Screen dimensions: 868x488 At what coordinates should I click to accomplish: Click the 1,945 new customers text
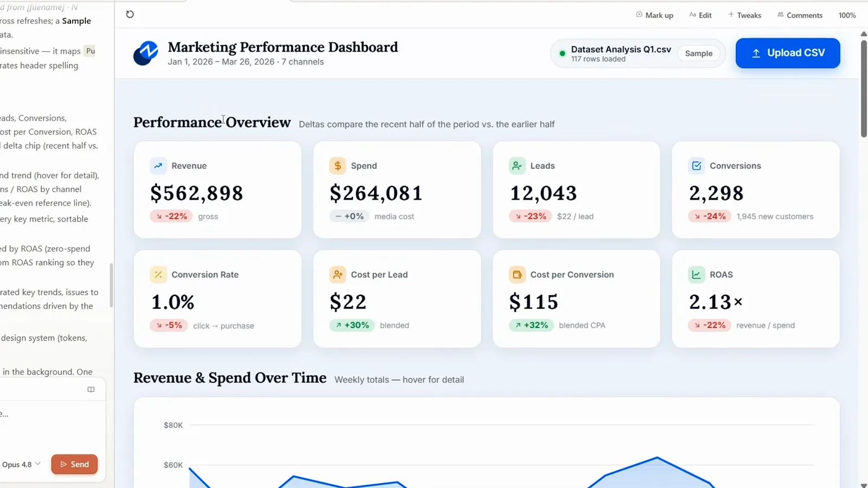point(775,216)
